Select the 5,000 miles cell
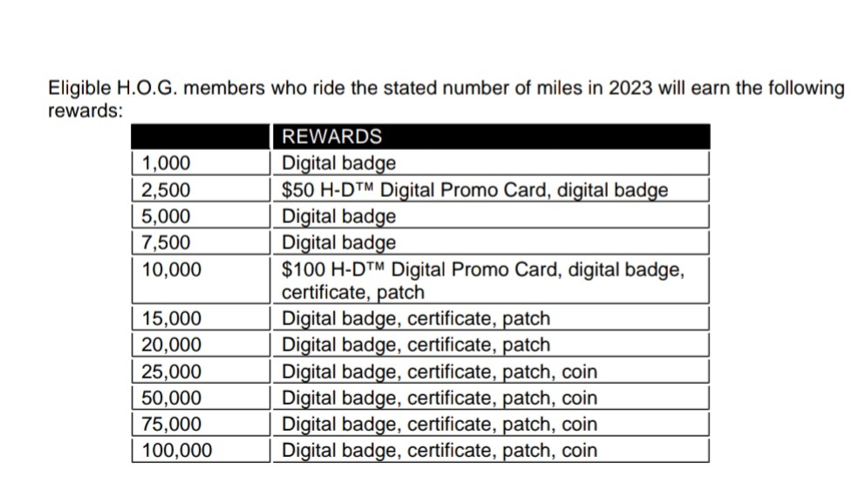866x504 pixels. (x=201, y=216)
